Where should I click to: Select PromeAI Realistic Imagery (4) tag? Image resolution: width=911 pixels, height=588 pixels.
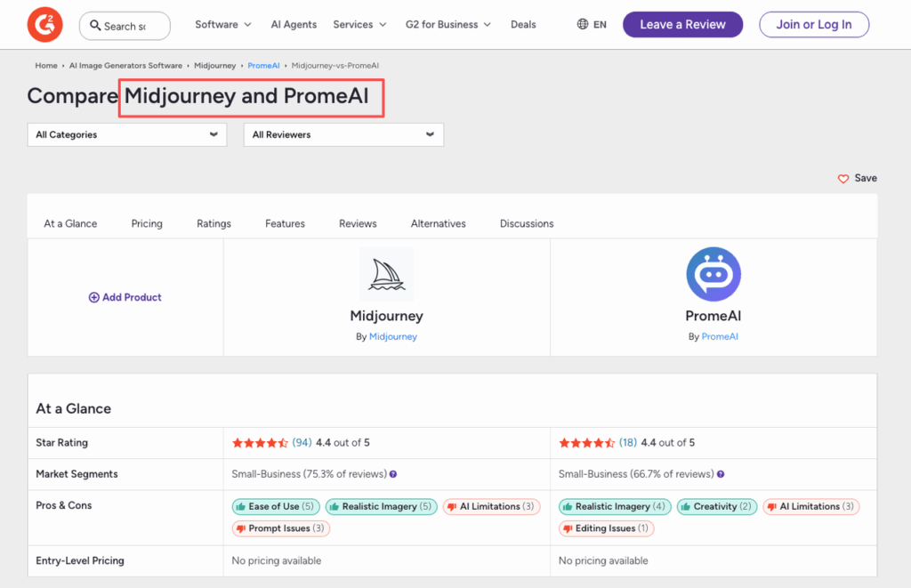coord(616,507)
